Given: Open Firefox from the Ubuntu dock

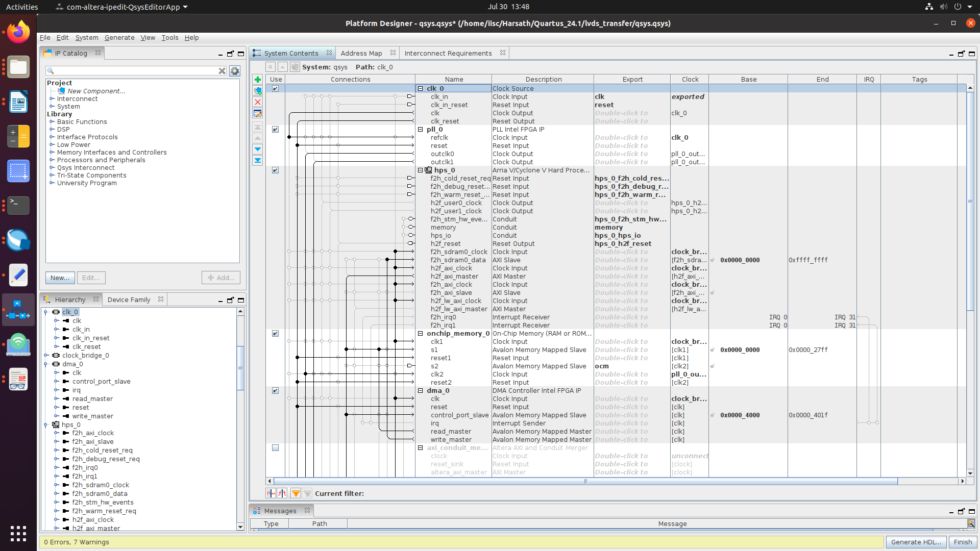Looking at the screenshot, I should [18, 32].
